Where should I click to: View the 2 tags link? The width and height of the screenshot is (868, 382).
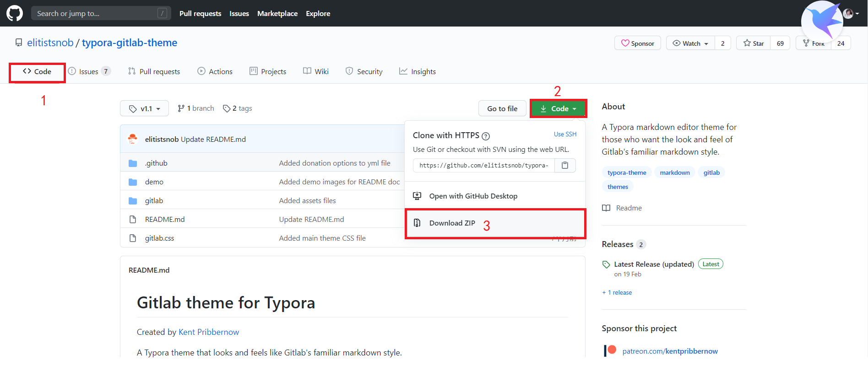238,108
